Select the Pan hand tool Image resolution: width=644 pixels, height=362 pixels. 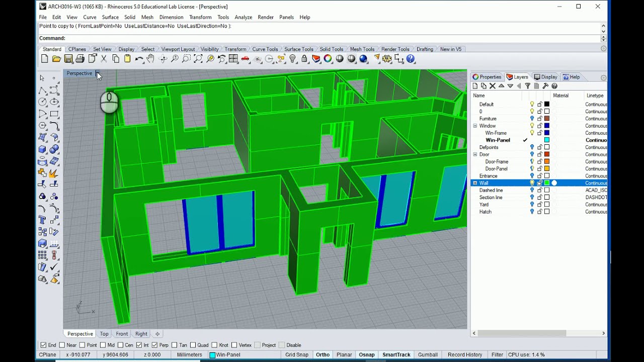151,59
